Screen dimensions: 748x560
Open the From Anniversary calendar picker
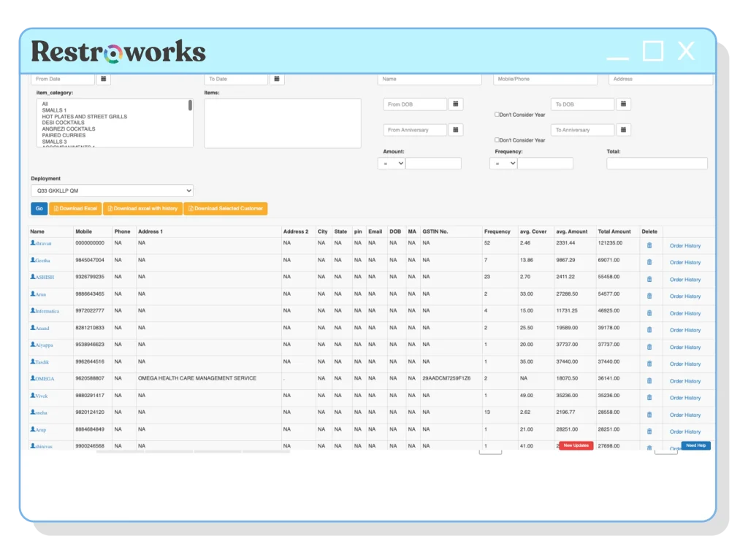(x=455, y=129)
